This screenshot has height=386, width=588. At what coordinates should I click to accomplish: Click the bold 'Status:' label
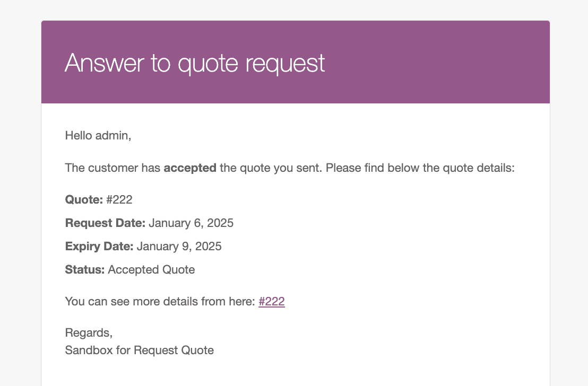85,269
